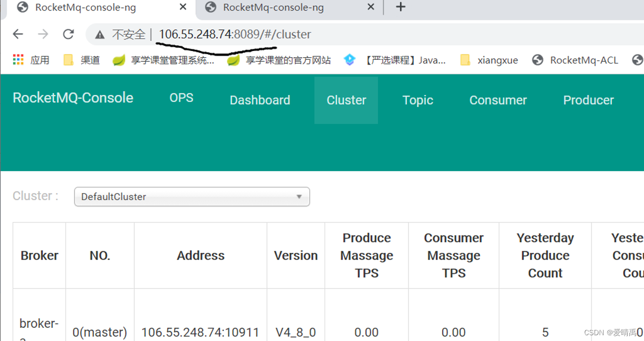
Task: Open the Topic page
Action: pos(417,100)
